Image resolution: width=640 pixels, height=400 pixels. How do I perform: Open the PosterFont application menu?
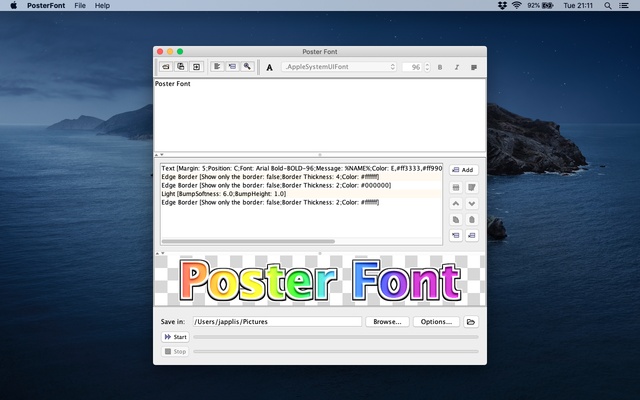coord(46,6)
